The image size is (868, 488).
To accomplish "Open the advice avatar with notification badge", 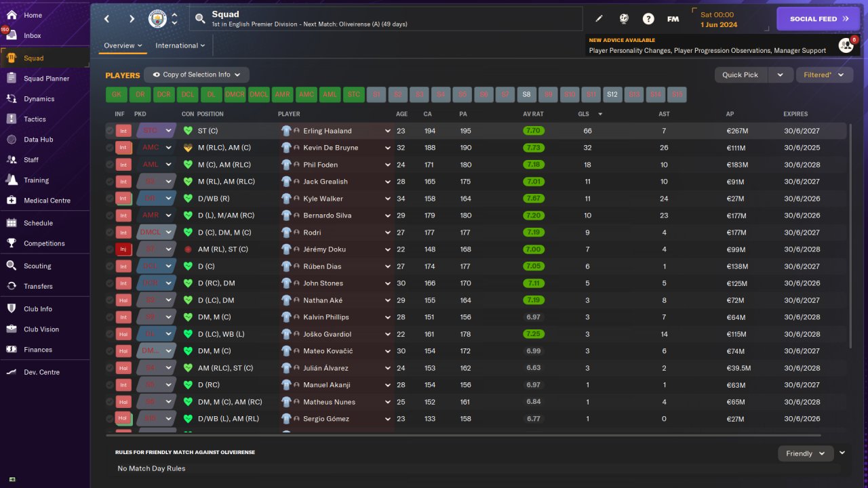I will [x=846, y=45].
